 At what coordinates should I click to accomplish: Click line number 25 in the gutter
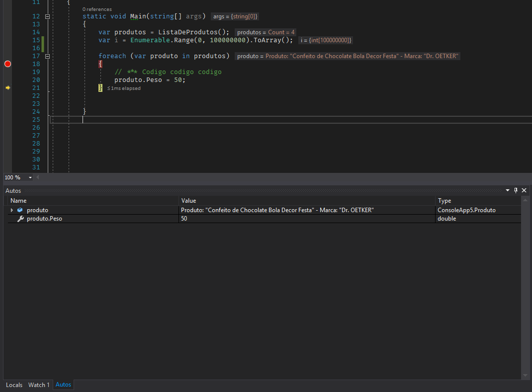[x=36, y=120]
